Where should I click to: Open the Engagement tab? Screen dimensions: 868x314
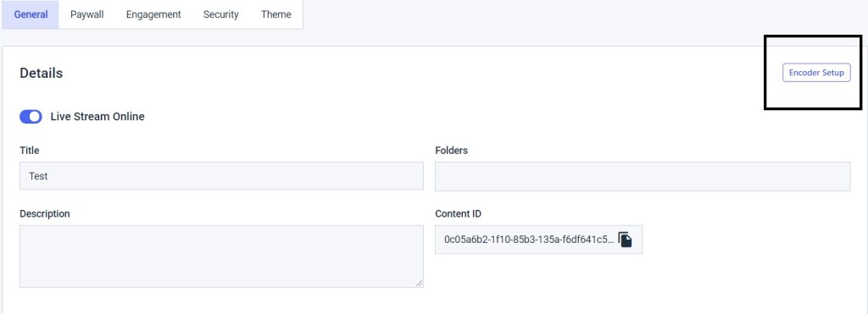pos(153,14)
